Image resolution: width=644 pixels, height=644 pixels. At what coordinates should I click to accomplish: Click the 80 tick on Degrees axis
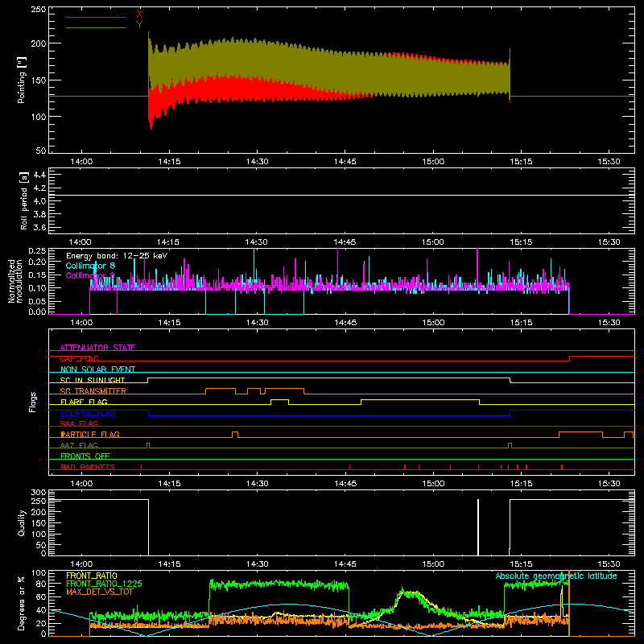tap(41, 583)
